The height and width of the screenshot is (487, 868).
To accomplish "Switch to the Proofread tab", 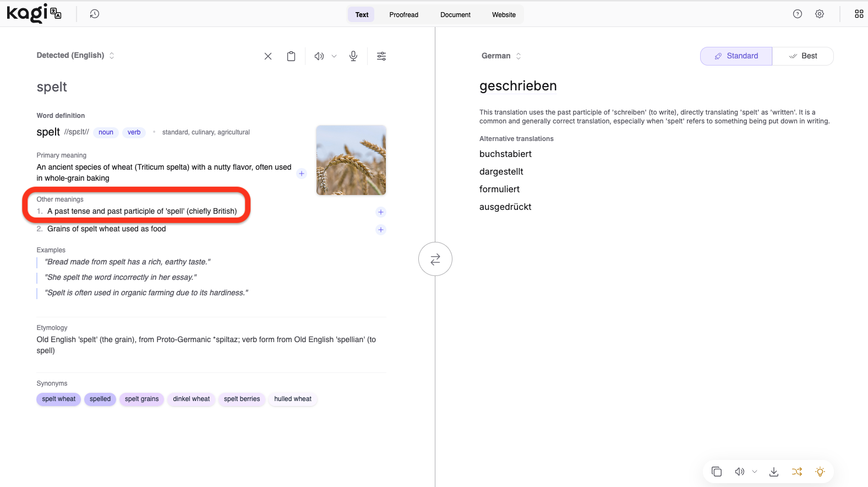I will click(403, 15).
